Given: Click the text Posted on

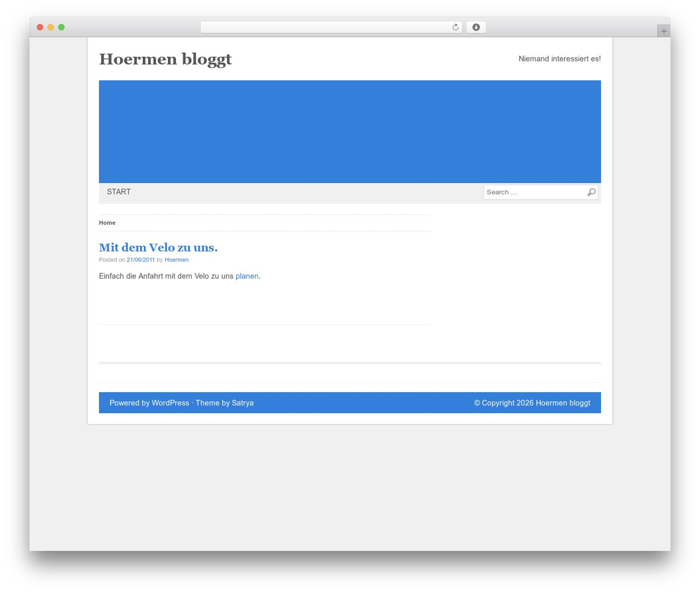Looking at the screenshot, I should tap(112, 260).
